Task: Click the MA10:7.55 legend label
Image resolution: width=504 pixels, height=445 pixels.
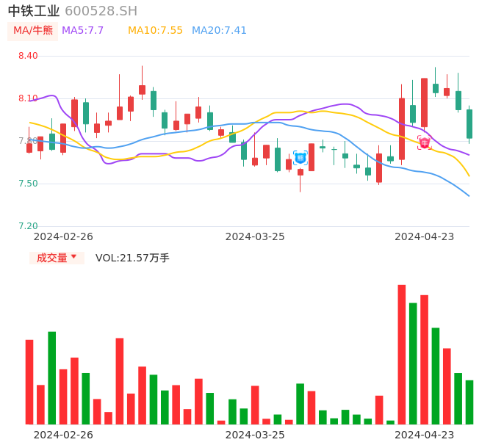Action: (x=155, y=31)
